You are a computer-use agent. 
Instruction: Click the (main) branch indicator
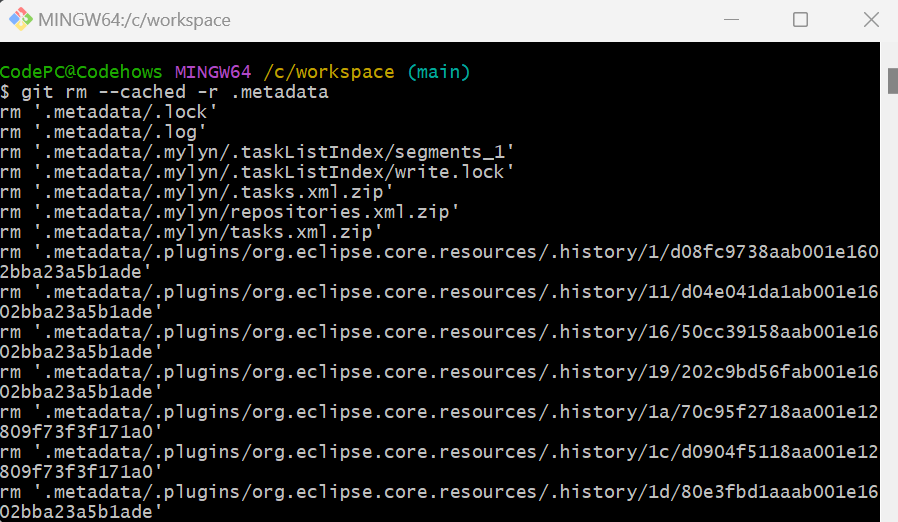pos(439,72)
